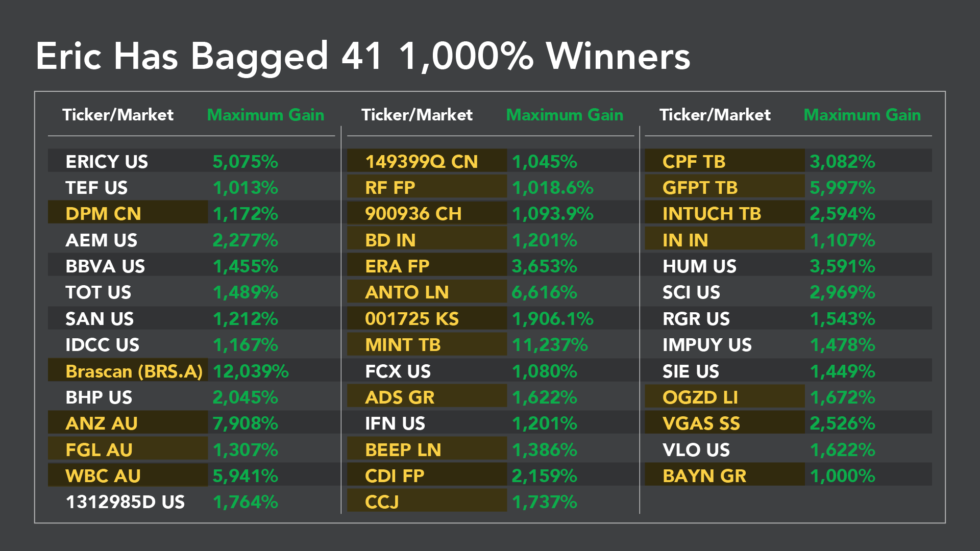This screenshot has width=980, height=551.
Task: Select the BAYN GR ticker cell
Action: [704, 476]
